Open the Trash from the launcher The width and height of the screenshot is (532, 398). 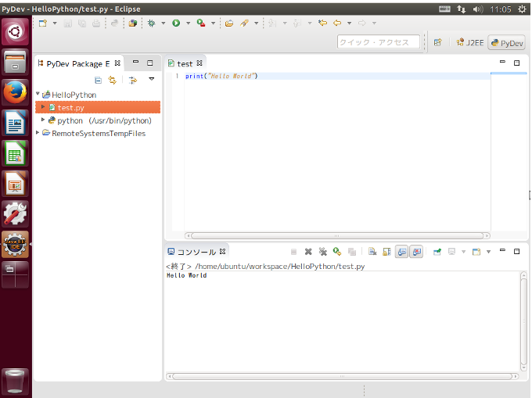tap(15, 382)
